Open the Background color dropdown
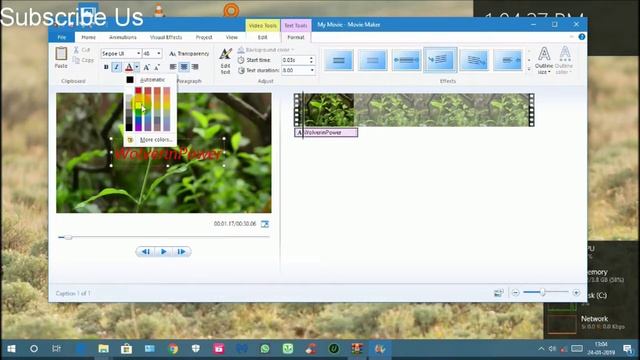Screen dimensions: 640x360 pyautogui.click(x=266, y=50)
